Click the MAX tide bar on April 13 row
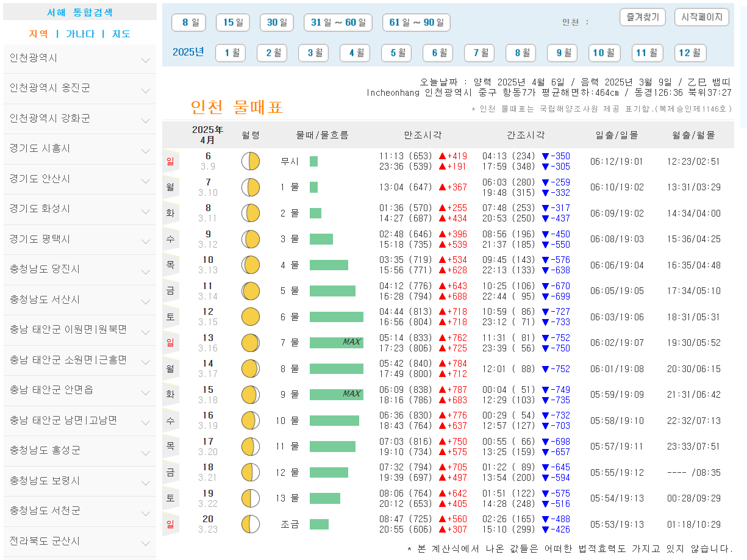747x560 pixels. pyautogui.click(x=335, y=342)
